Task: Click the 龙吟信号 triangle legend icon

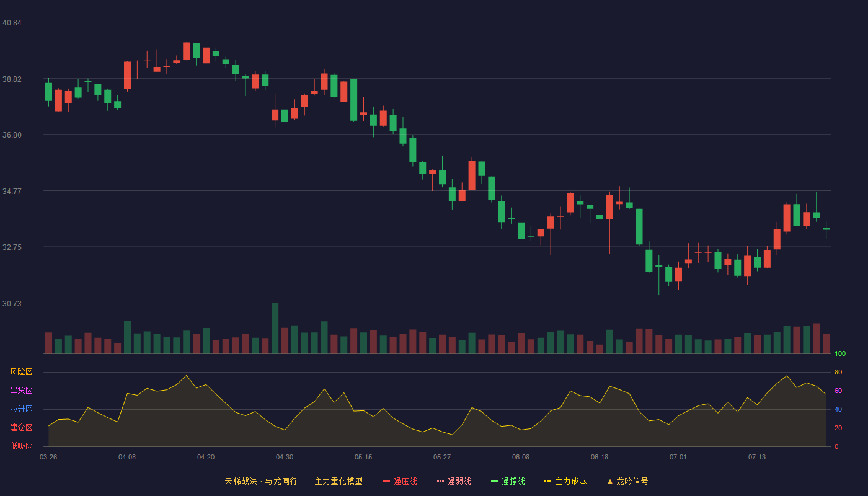Action: coord(610,481)
